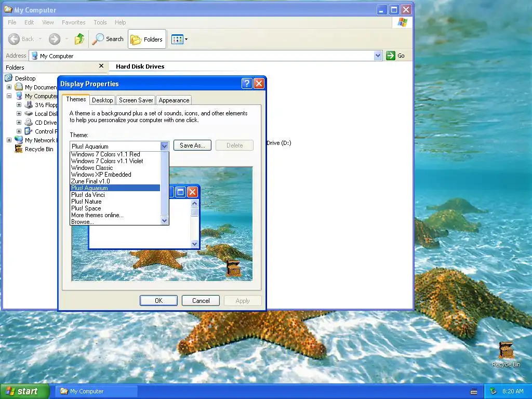
Task: Choose Plus! Nature theme
Action: (x=115, y=202)
